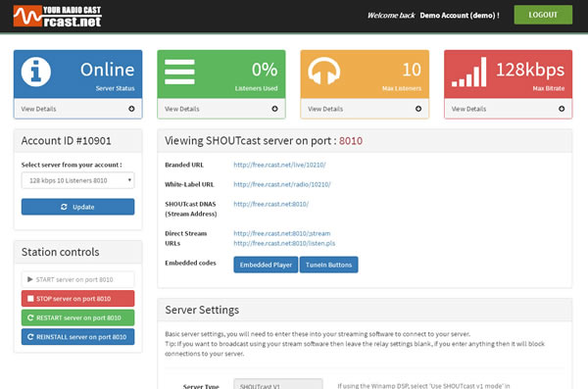Click the port number 8010 in heading

(351, 141)
